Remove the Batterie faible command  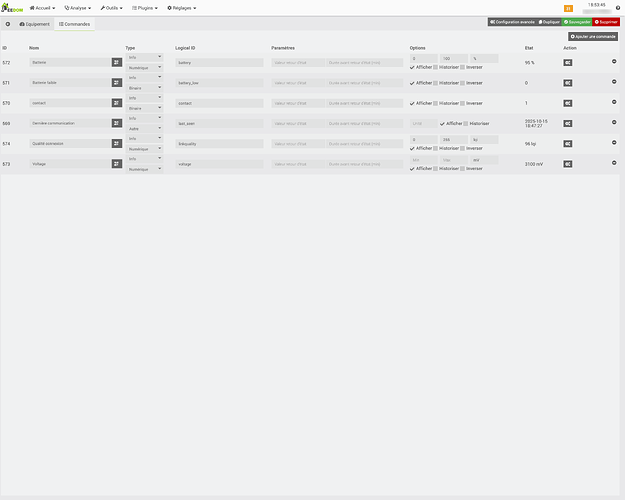click(614, 81)
